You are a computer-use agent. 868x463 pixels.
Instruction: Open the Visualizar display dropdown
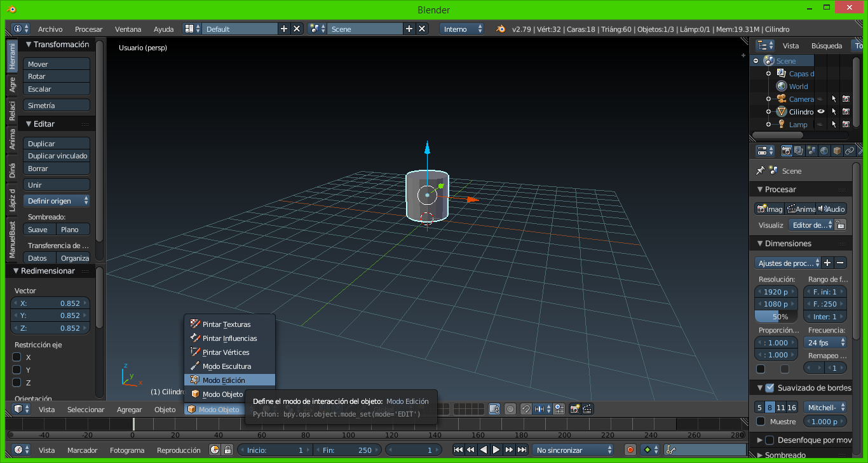(811, 225)
